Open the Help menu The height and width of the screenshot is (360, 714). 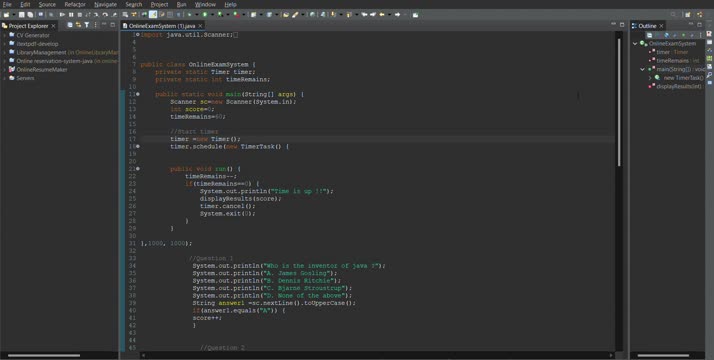pyautogui.click(x=230, y=5)
